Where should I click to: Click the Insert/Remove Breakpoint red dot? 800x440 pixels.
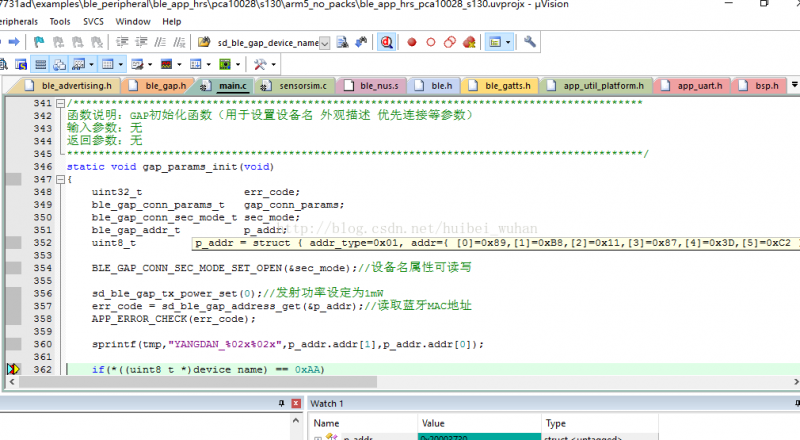(411, 43)
